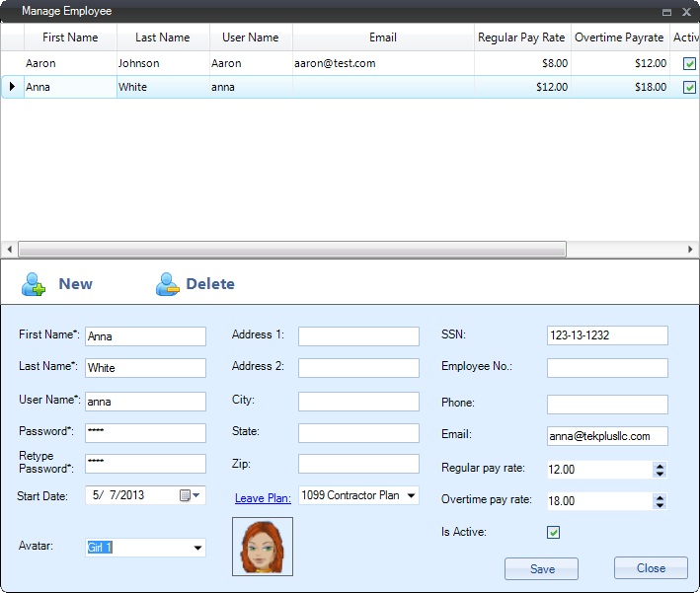The width and height of the screenshot is (700, 593).
Task: Sort by the Last Name column header
Action: [162, 37]
